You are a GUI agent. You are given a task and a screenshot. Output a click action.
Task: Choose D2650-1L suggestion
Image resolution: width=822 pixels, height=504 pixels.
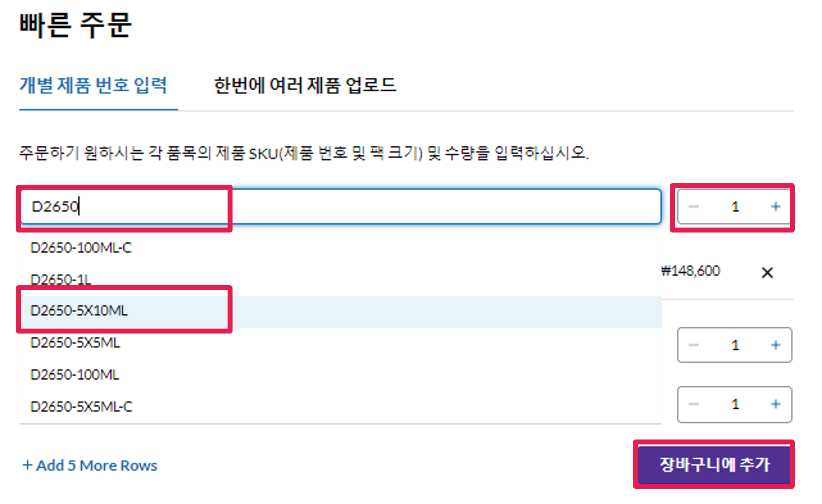click(x=61, y=280)
